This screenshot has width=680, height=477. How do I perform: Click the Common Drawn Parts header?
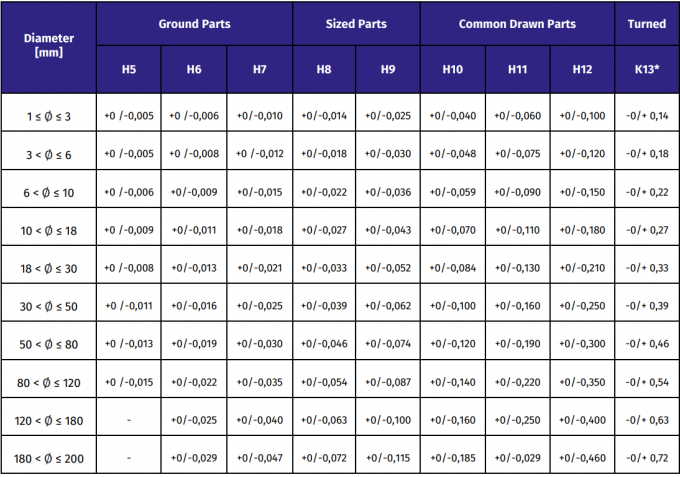(517, 24)
